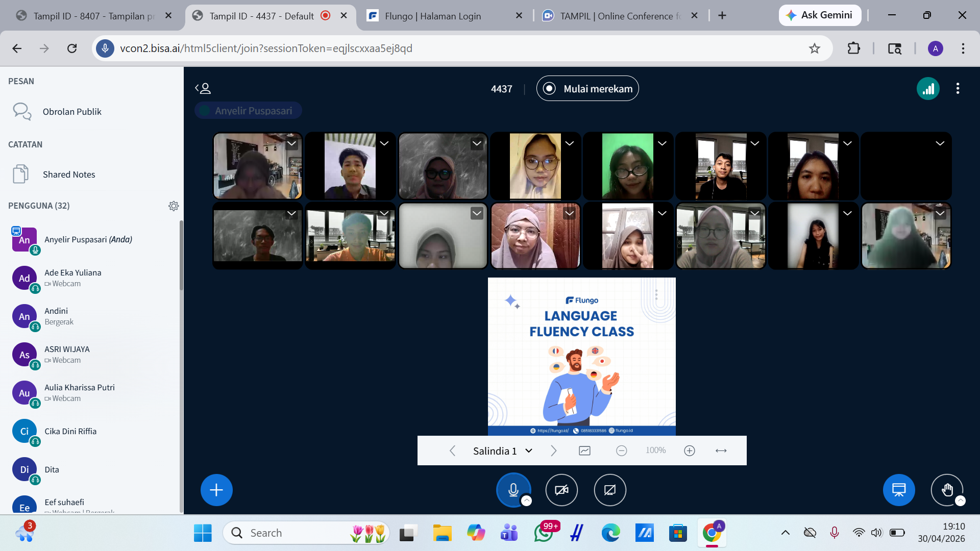Open the browser extensions puzzle icon
Screen dimensions: 980x551
(853, 48)
